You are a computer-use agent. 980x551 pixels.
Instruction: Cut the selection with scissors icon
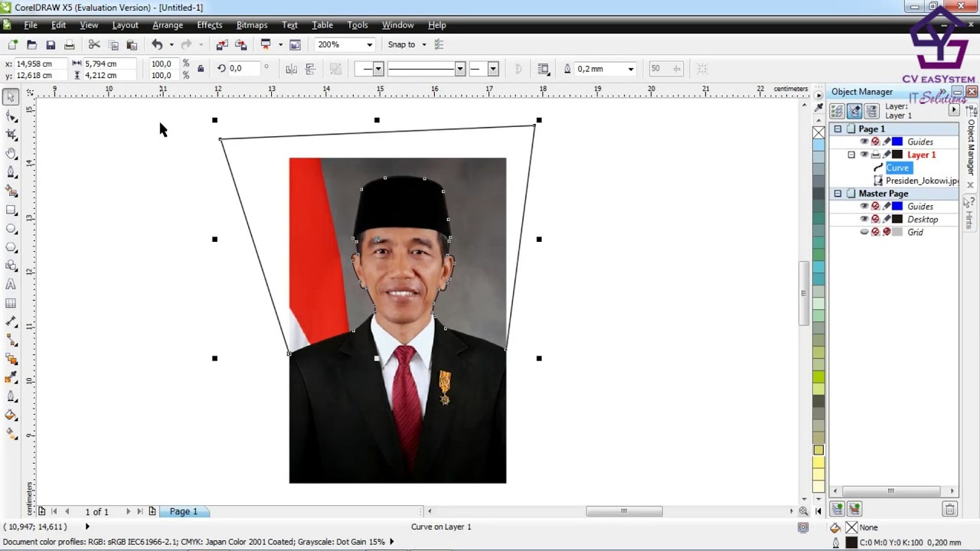(x=94, y=44)
